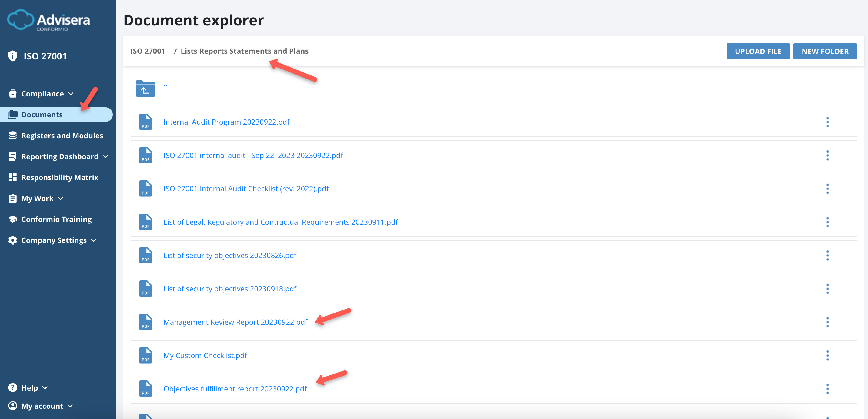
Task: Open the ISO 27001 breadcrumb link
Action: tap(148, 51)
